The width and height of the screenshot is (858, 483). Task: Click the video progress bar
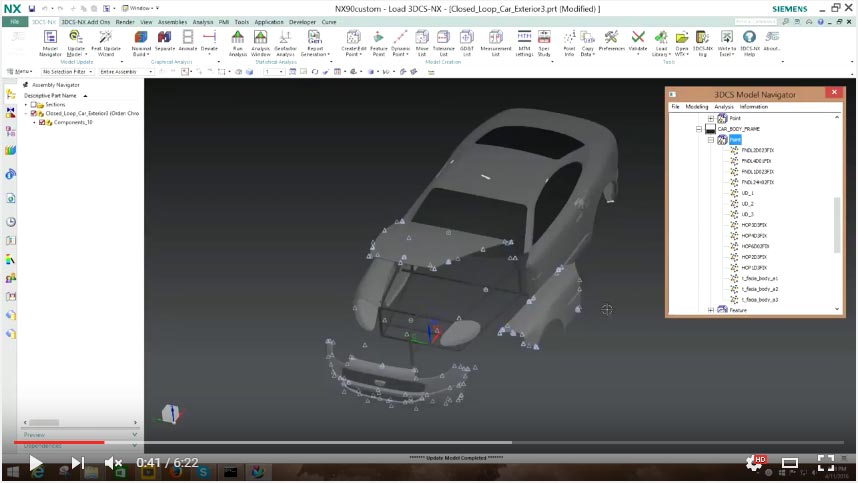click(429, 442)
